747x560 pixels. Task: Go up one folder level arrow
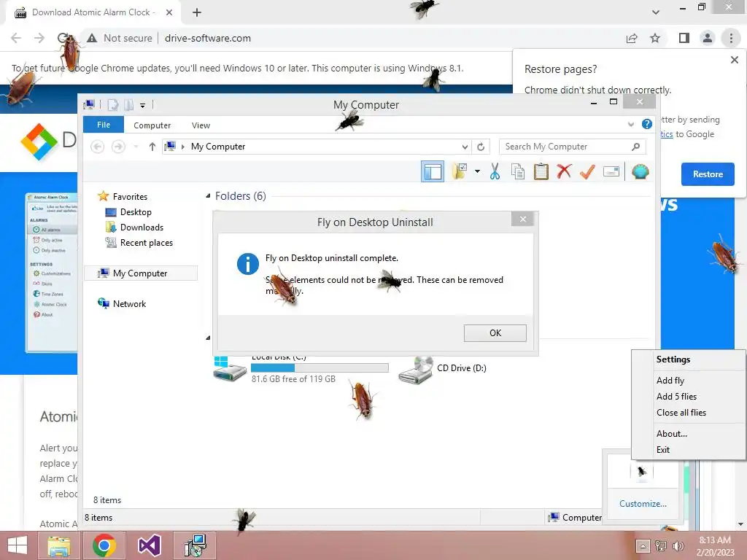(152, 147)
